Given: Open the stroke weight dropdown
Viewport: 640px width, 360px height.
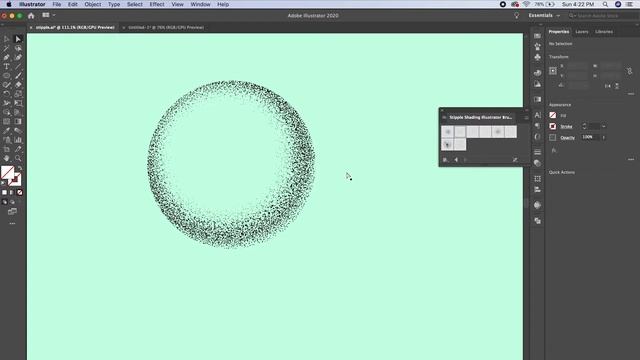Looking at the screenshot, I should [x=604, y=127].
